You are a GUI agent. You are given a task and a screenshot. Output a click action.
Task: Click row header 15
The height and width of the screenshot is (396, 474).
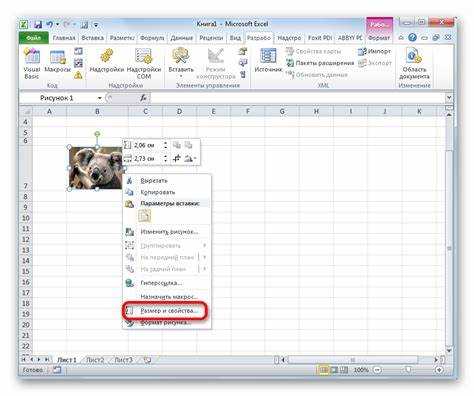click(x=26, y=271)
